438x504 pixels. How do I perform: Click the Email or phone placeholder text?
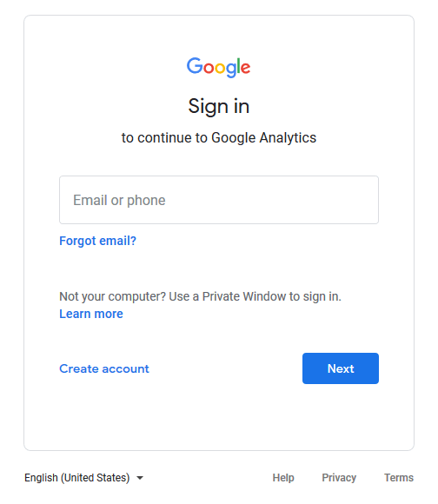pyautogui.click(x=119, y=200)
